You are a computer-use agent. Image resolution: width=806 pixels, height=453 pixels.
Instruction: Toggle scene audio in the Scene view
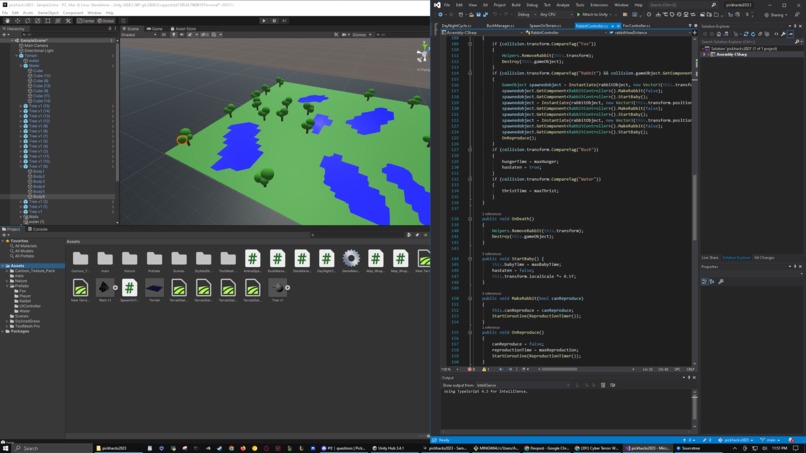click(181, 34)
